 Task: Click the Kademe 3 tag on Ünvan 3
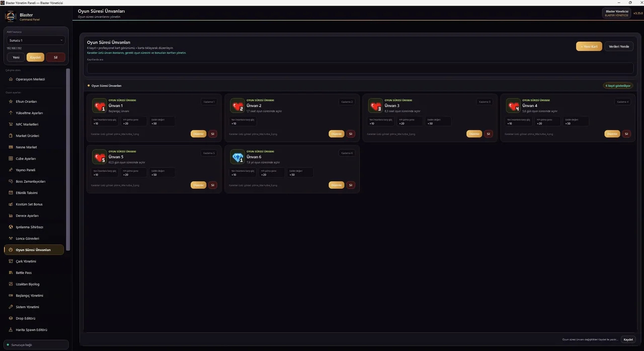[485, 102]
